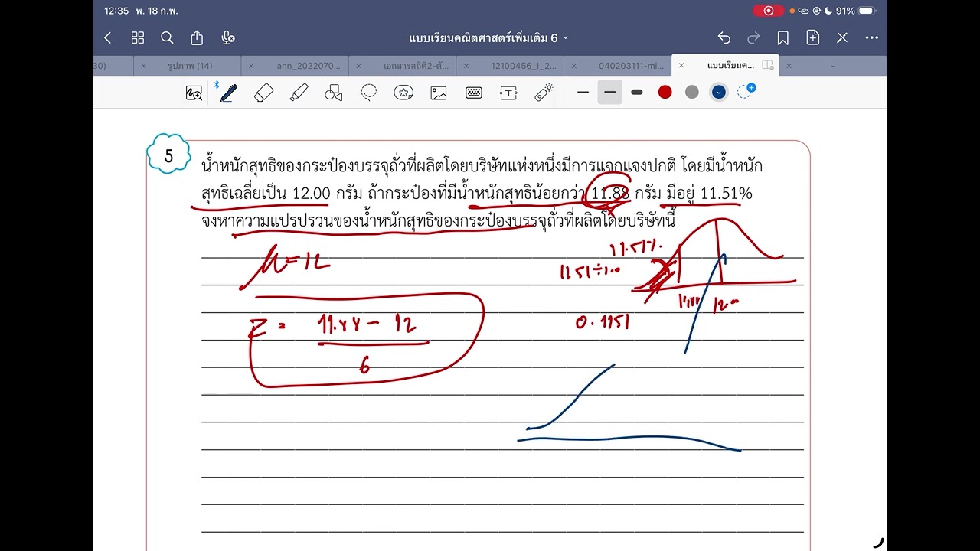Select the Text box tool

click(x=508, y=93)
